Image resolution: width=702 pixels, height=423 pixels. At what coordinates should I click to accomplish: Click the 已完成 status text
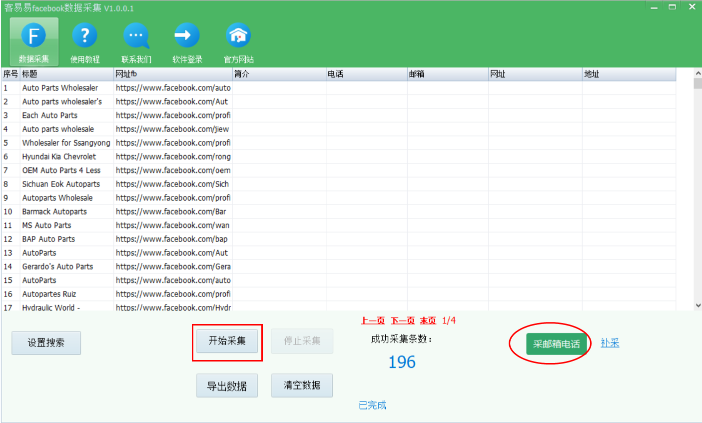(372, 406)
